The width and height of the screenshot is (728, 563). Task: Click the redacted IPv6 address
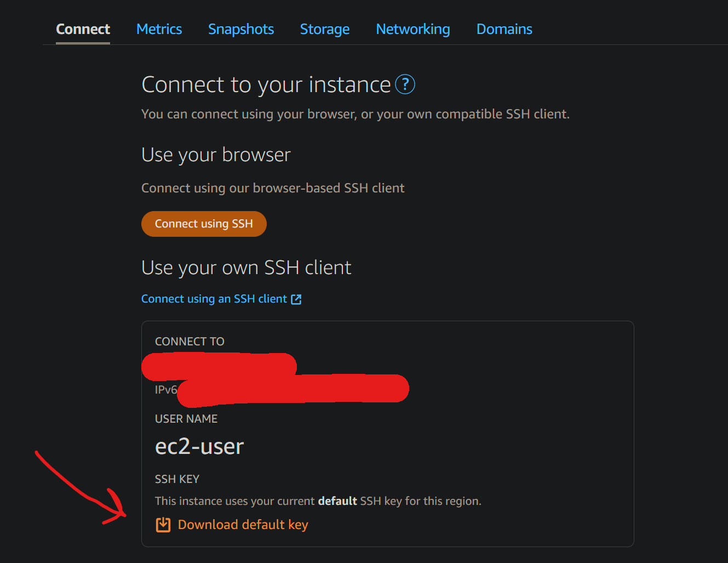pyautogui.click(x=293, y=389)
